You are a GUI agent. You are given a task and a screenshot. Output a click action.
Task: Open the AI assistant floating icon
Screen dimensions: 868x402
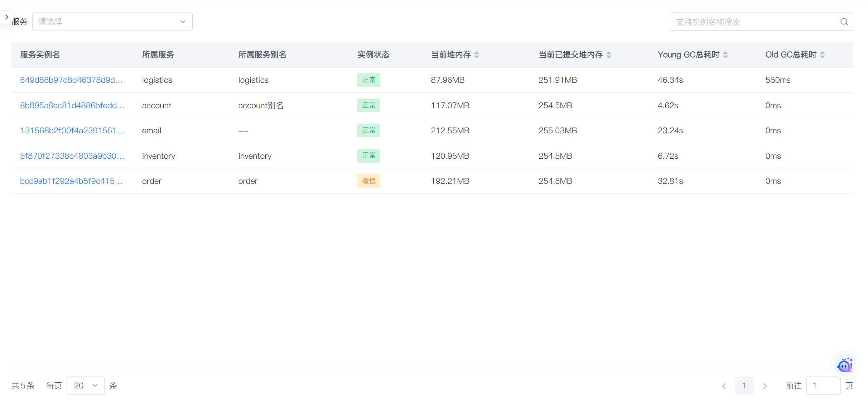[845, 365]
